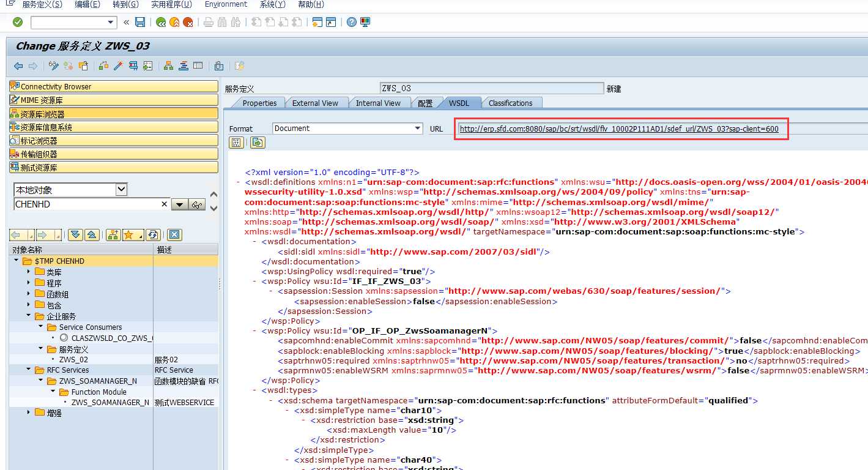Open the favorites star dropdown

click(x=141, y=236)
